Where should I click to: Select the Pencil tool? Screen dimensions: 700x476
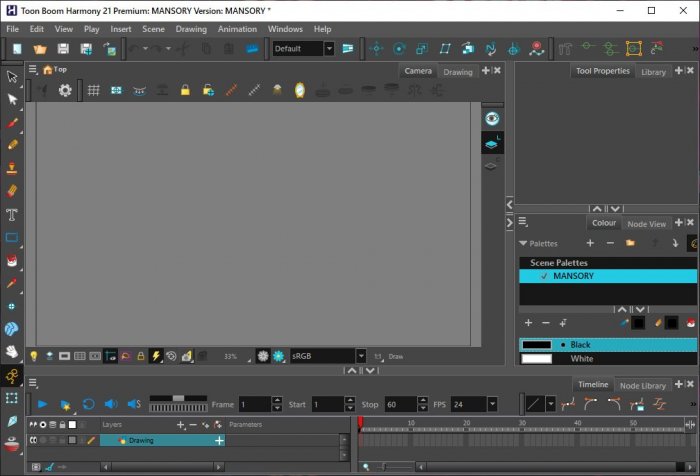coord(12,145)
